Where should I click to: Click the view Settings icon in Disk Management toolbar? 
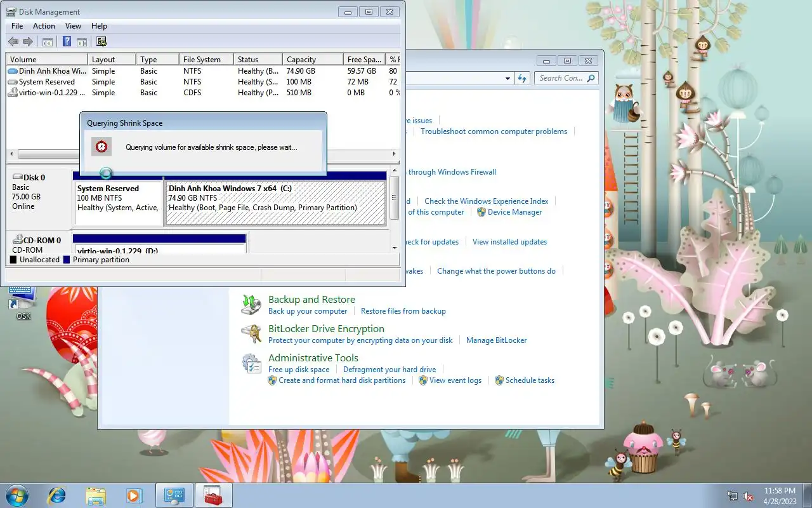tap(101, 42)
